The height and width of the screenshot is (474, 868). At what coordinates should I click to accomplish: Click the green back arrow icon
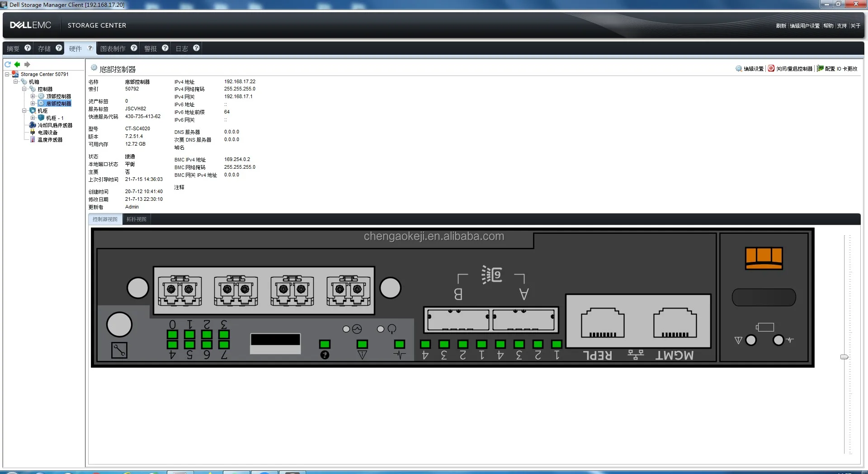tap(17, 64)
